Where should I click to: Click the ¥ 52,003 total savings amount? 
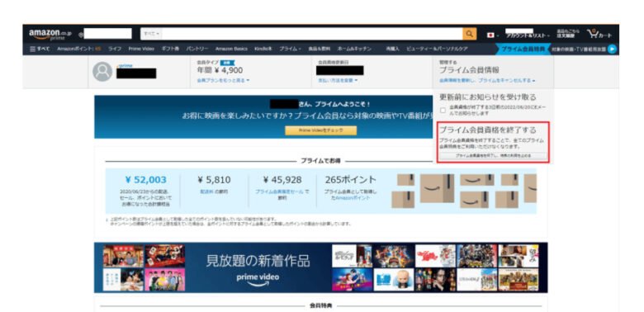click(146, 180)
